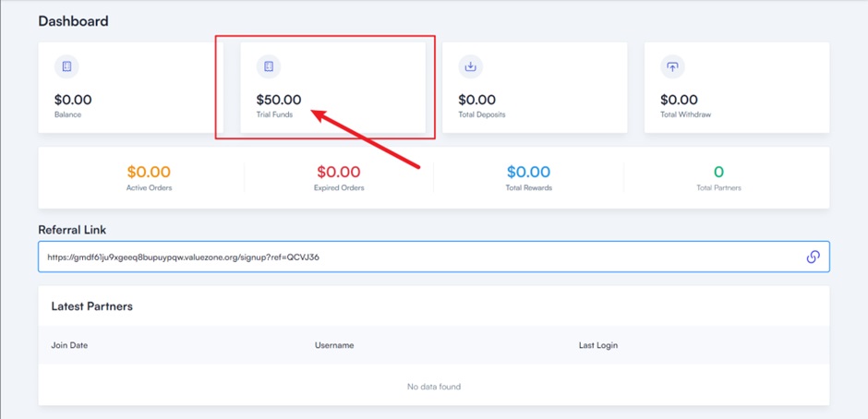Click the $50.00 Trial Funds amount
This screenshot has width=868, height=419.
coord(279,100)
